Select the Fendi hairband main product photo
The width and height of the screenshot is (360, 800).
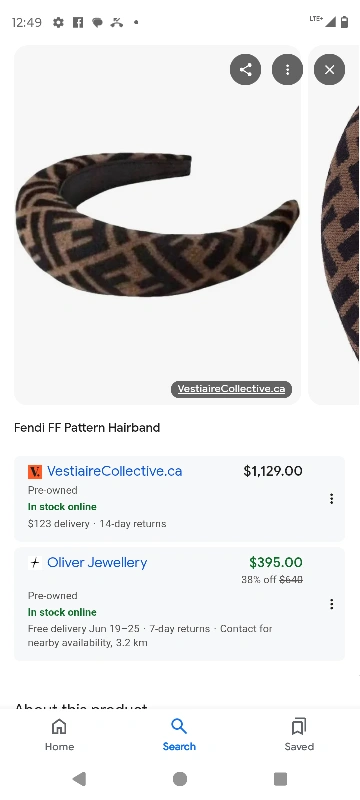[x=157, y=225]
